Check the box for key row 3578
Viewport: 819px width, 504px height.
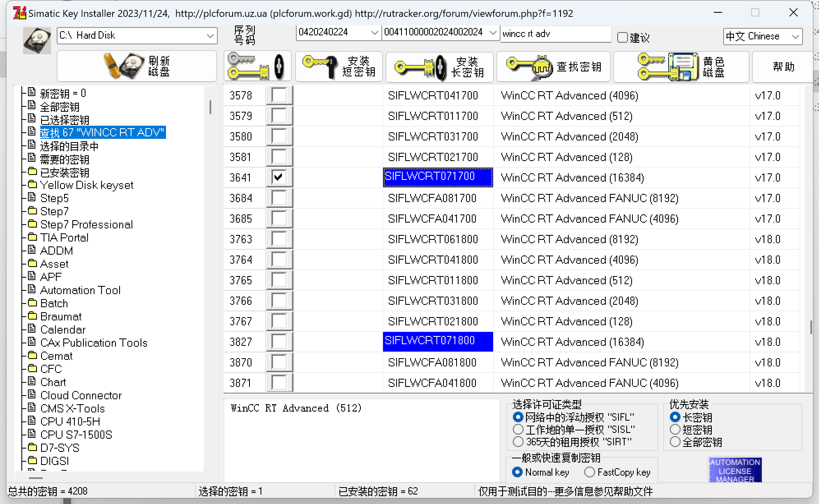click(x=279, y=95)
